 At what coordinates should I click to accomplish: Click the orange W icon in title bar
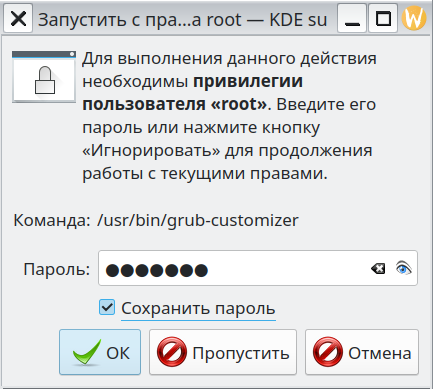[x=414, y=18]
